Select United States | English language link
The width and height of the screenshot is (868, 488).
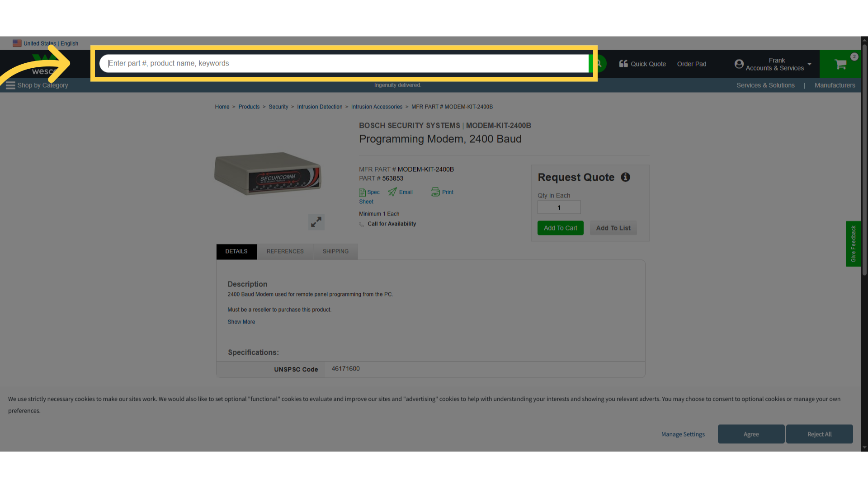51,43
